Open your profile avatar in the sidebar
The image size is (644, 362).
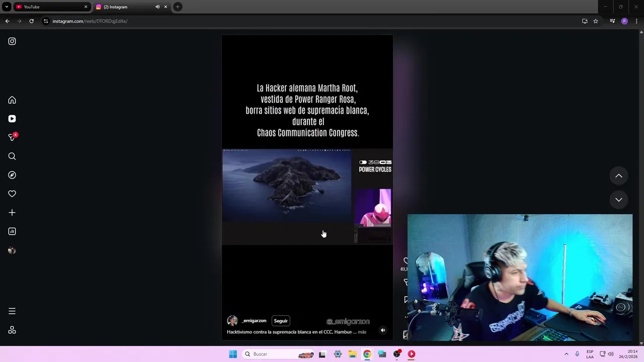point(12,250)
